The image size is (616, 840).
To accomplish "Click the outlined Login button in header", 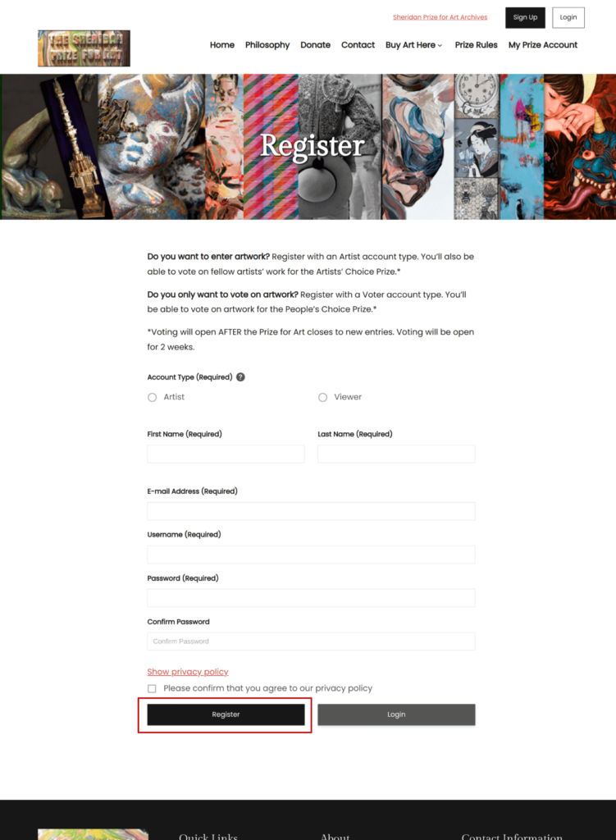I will [x=568, y=18].
